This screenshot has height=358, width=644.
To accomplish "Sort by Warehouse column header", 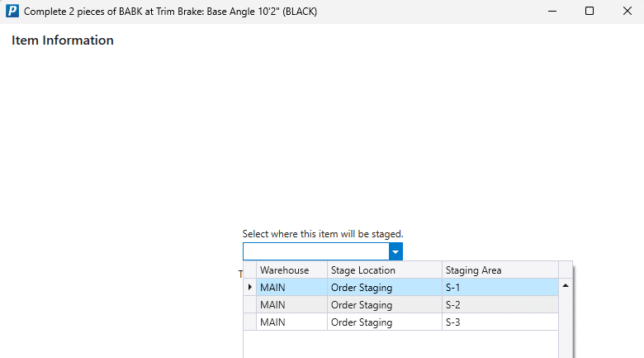I will (291, 270).
